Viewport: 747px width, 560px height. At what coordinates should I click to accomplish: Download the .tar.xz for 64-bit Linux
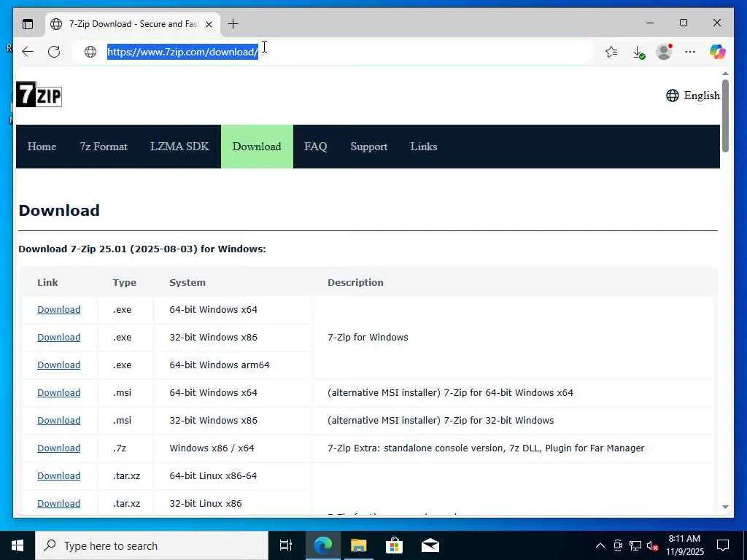58,475
